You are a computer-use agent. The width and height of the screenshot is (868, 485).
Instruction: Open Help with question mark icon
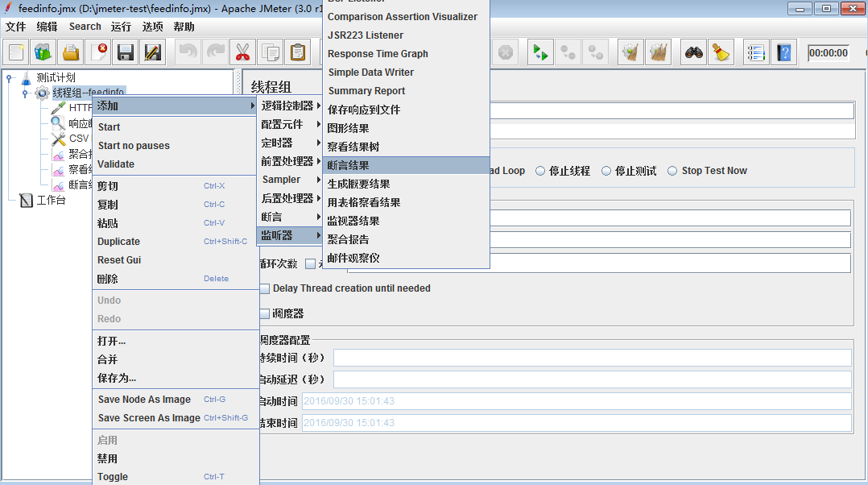click(784, 53)
